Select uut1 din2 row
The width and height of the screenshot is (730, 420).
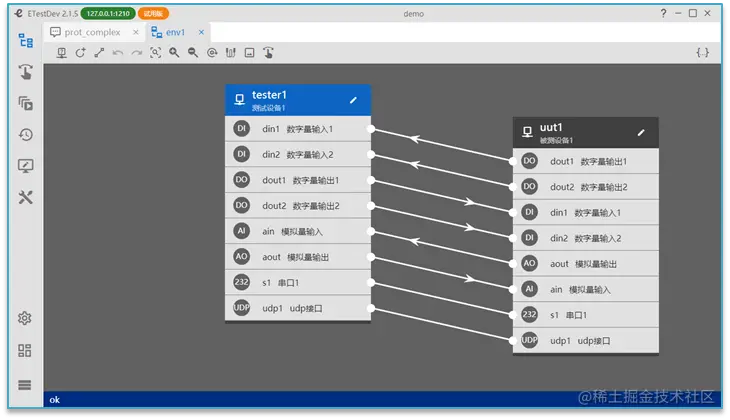[x=586, y=238]
